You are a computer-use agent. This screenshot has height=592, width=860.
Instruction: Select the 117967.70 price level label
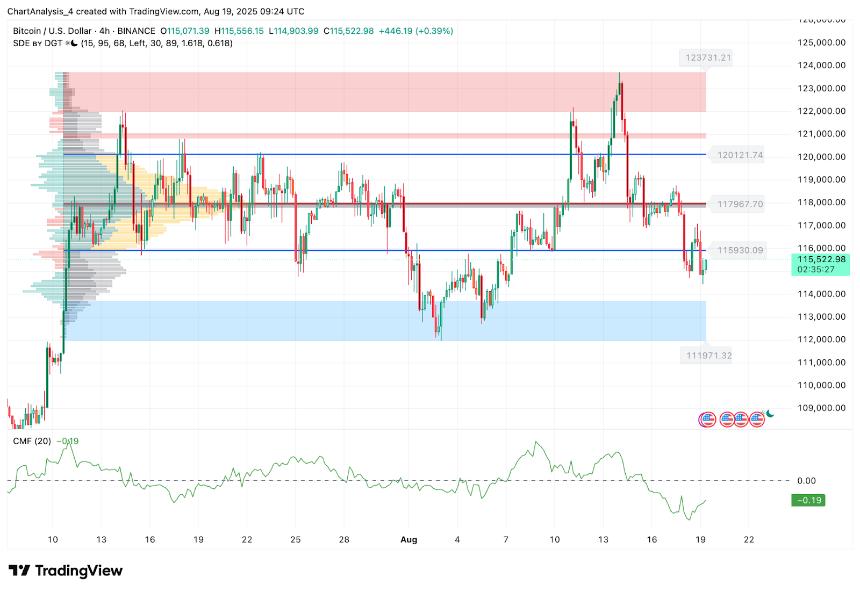pyautogui.click(x=740, y=204)
